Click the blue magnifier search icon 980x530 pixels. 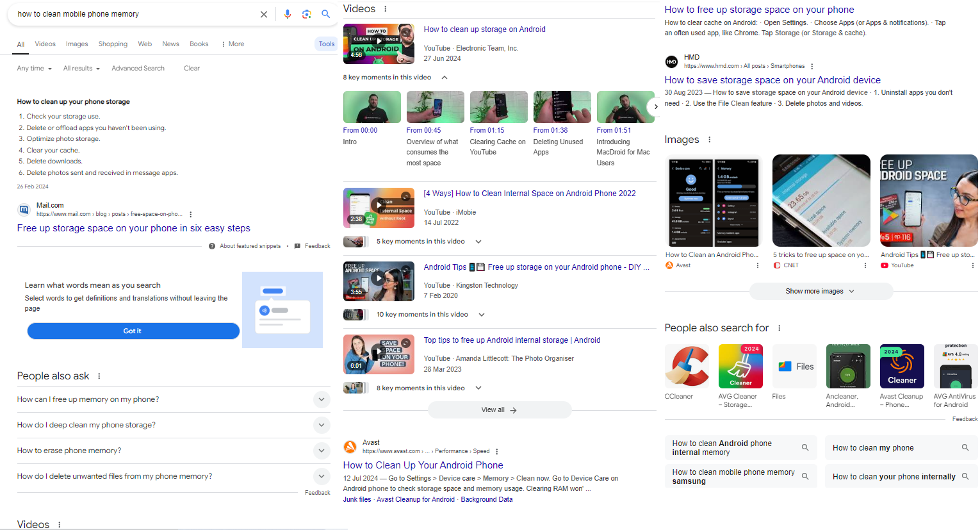pyautogui.click(x=326, y=14)
